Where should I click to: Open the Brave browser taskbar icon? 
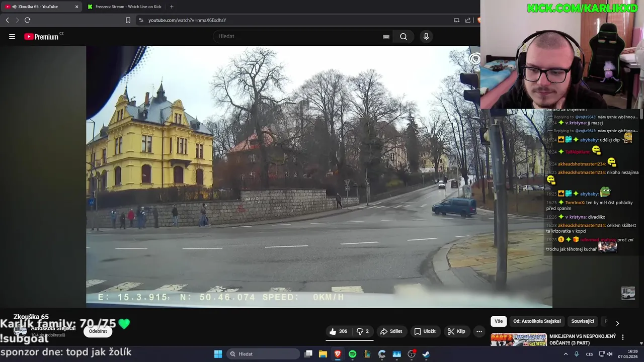point(338,354)
